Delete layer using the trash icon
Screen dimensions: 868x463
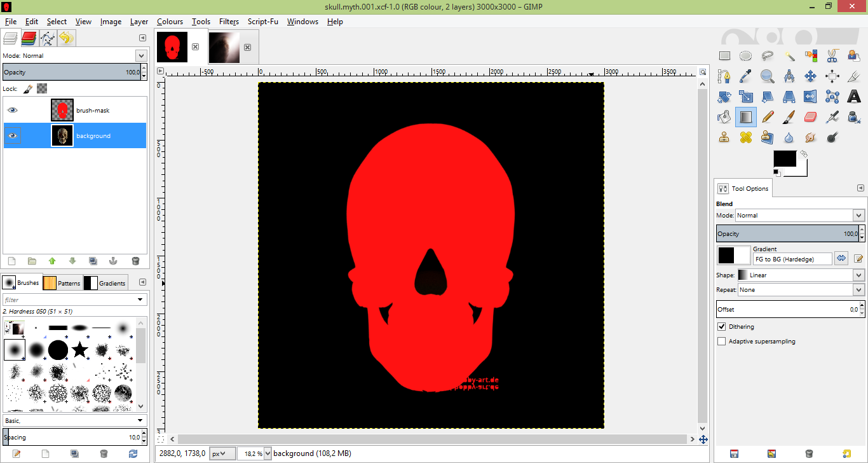[x=135, y=261]
